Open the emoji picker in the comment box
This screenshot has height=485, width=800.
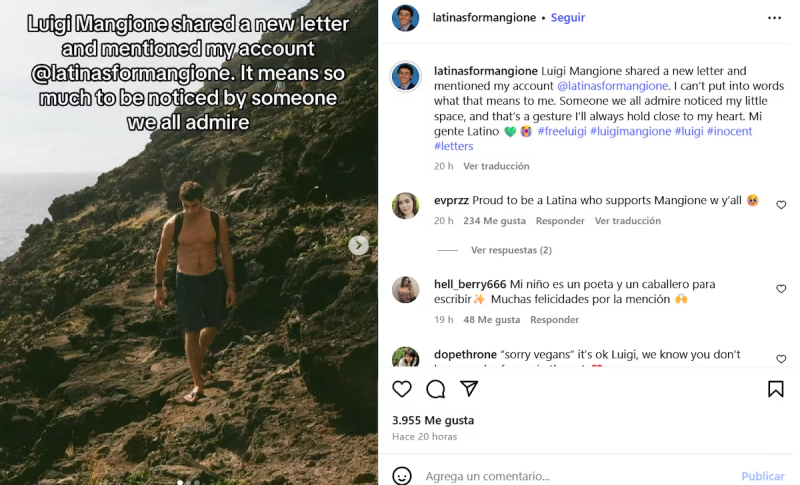tap(402, 476)
